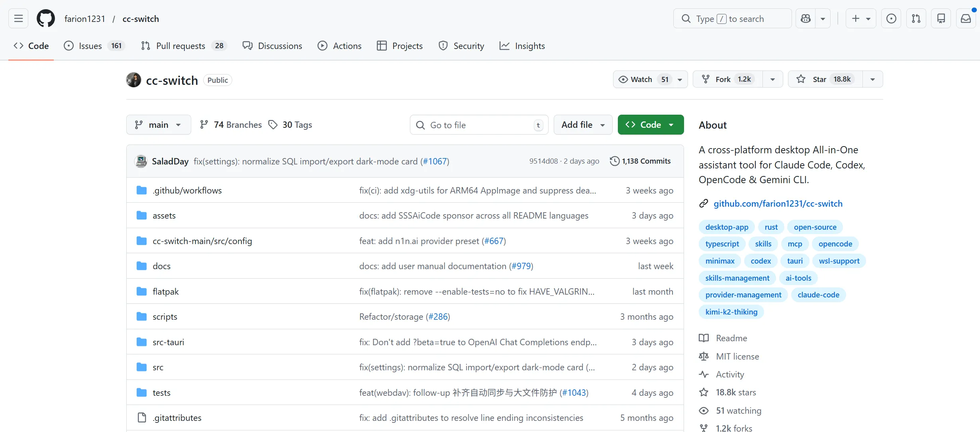
Task: Click the GitHub logo
Action: point(45,18)
